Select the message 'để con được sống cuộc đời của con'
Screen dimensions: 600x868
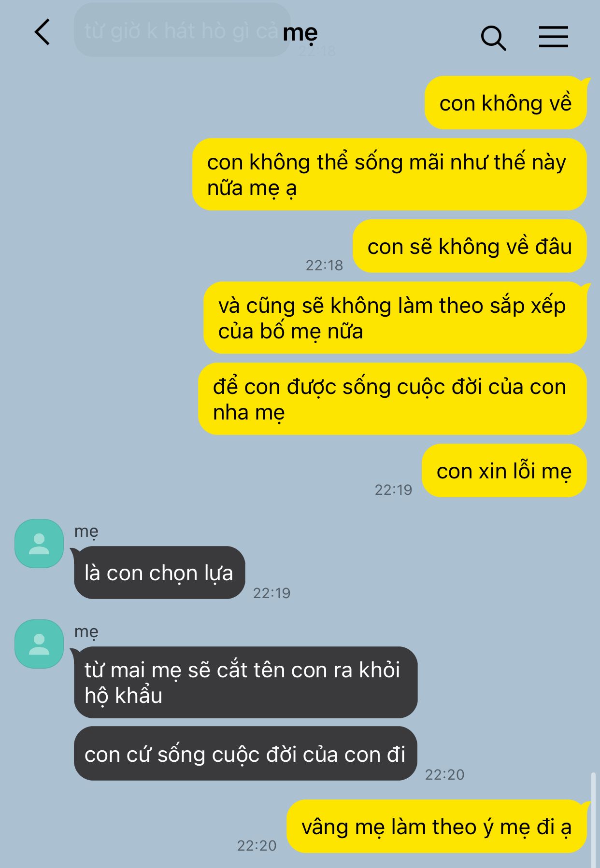pos(392,399)
